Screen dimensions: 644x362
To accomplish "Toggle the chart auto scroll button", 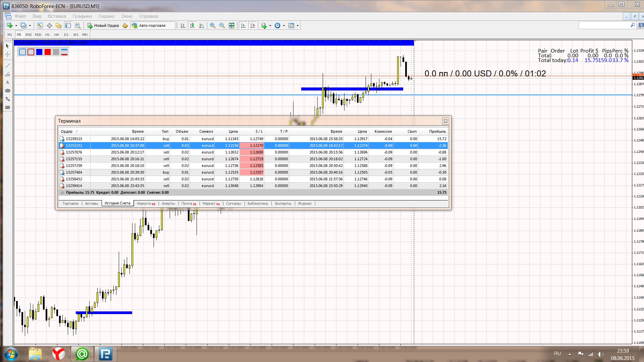I will 243,25.
